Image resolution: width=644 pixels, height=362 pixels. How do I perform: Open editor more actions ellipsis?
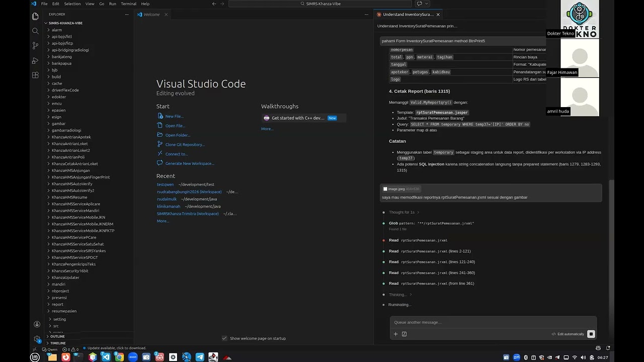366,15
